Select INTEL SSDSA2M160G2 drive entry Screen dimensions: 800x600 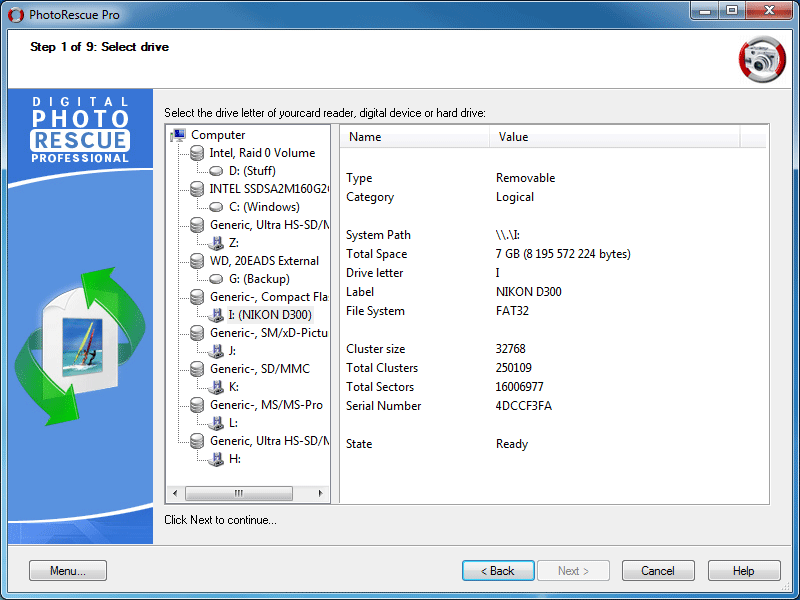(x=268, y=189)
